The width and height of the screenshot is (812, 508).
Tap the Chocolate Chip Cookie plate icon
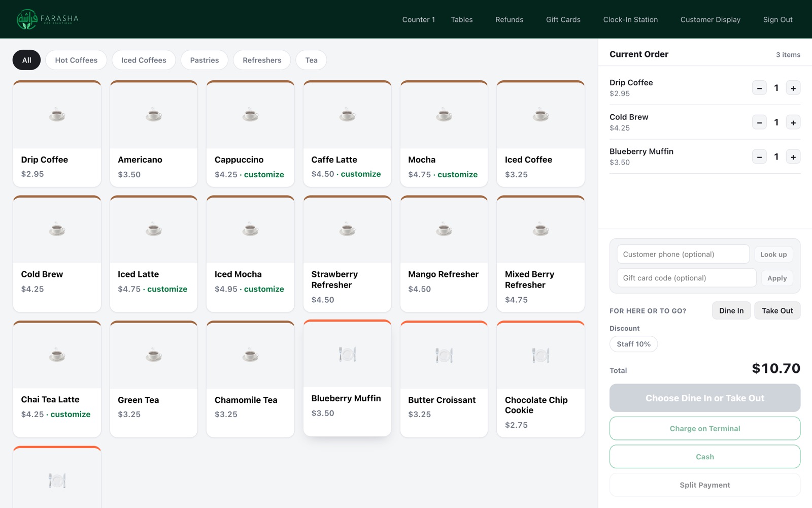[540, 355]
